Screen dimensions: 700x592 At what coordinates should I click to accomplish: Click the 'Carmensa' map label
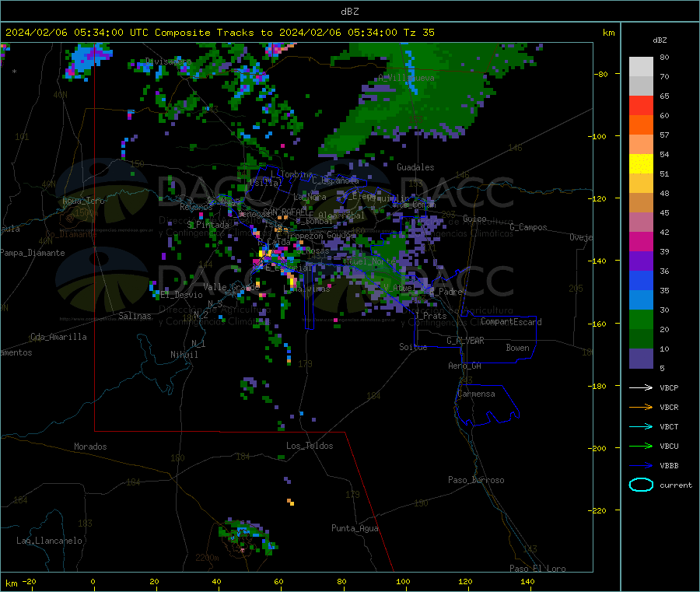[476, 394]
